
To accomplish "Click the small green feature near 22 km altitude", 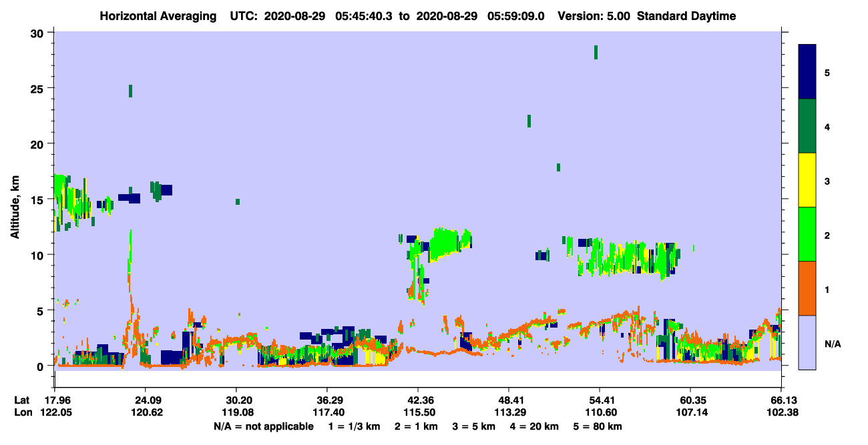I will tap(529, 121).
